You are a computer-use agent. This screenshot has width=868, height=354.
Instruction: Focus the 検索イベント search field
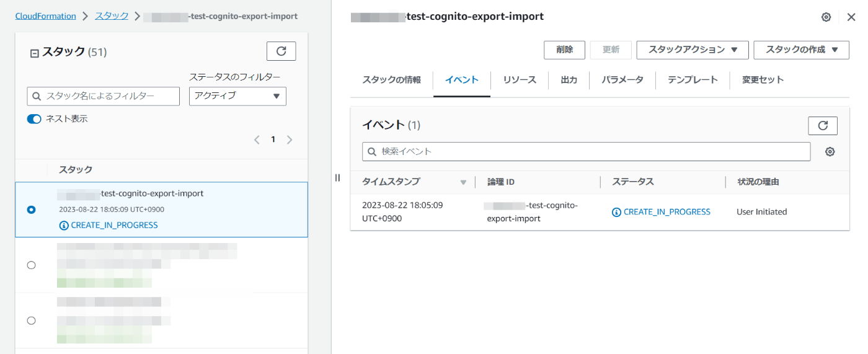[x=587, y=151]
